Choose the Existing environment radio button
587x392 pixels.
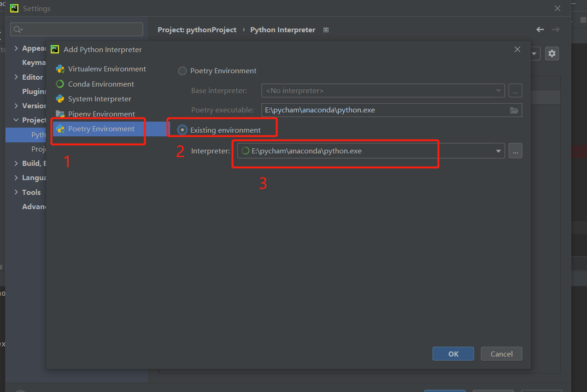click(x=182, y=130)
